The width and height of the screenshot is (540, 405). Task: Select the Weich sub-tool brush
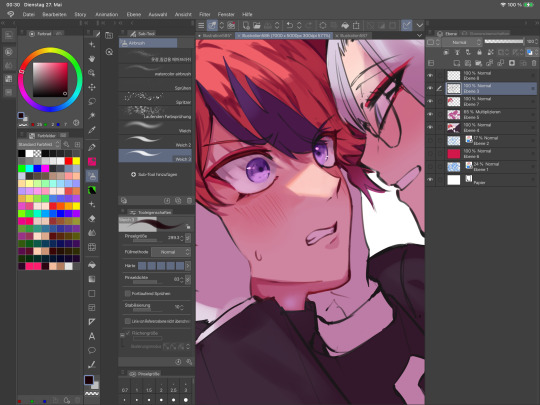click(155, 127)
